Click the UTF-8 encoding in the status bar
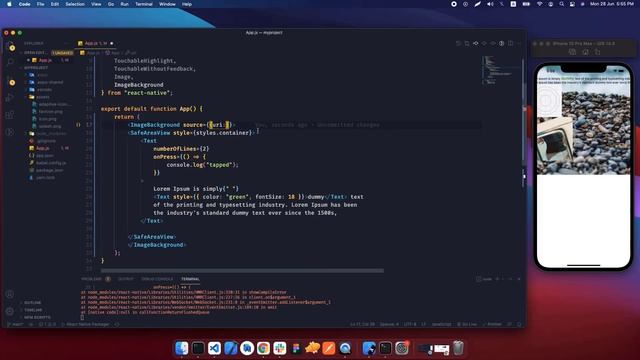Image resolution: width=640 pixels, height=360 pixels. [409, 324]
